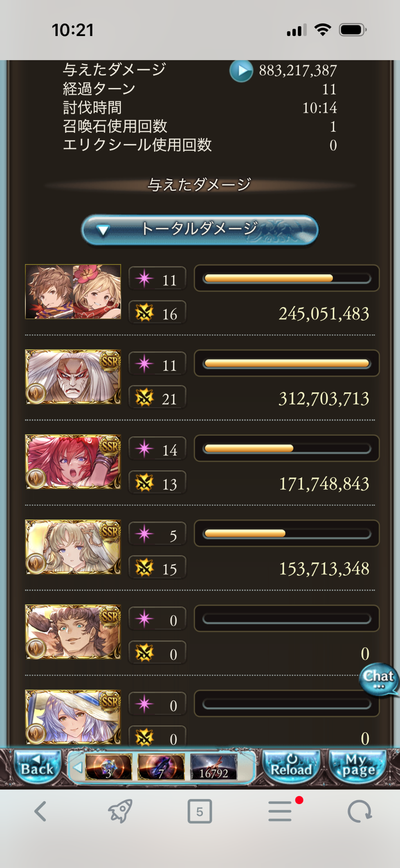Image resolution: width=400 pixels, height=868 pixels.
Task: Expand the shortcut bar left arrow
Action: (x=77, y=767)
